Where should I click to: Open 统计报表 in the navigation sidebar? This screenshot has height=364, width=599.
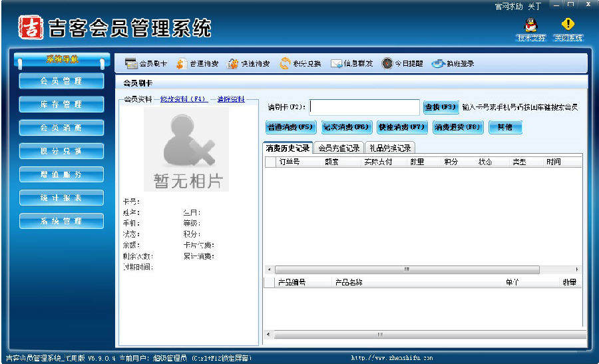[61, 198]
